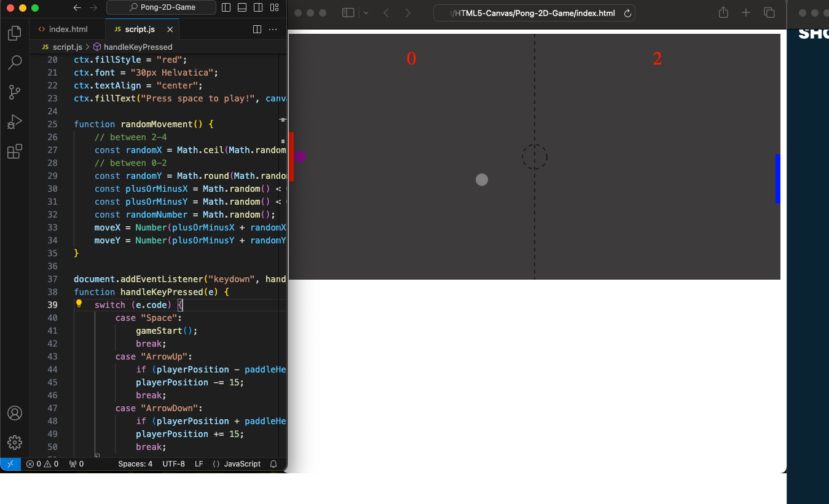Open the Safari Share button
Viewport: 829px width, 504px height.
click(723, 12)
